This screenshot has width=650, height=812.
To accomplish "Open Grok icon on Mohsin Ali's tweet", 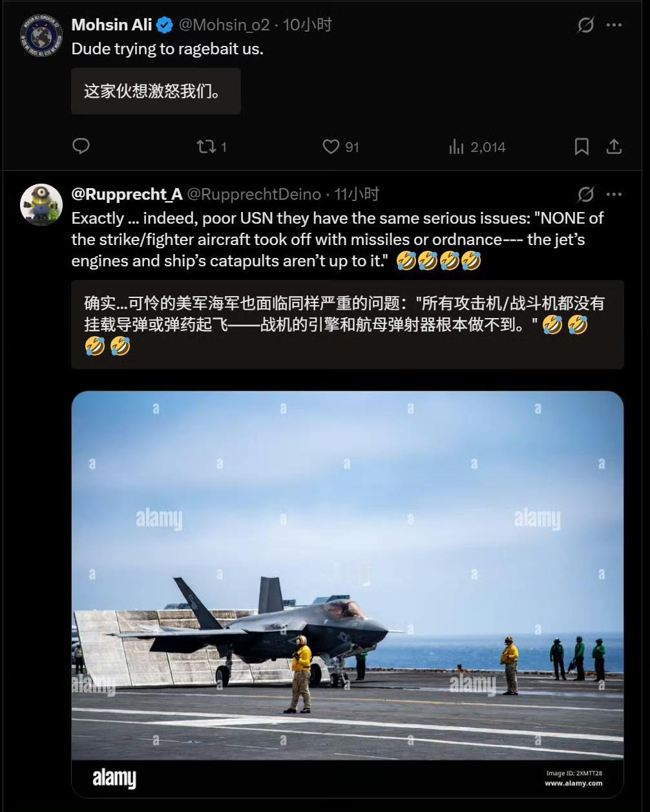I will click(585, 25).
